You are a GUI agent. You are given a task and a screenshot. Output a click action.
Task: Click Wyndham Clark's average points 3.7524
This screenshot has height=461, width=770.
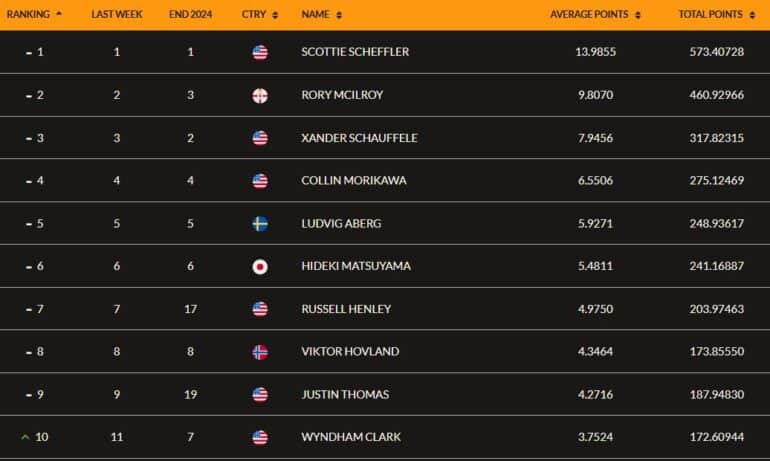click(x=595, y=437)
